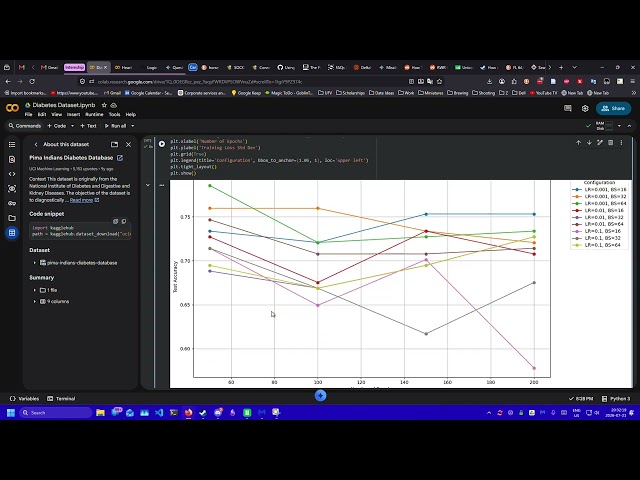
Task: Move the cell down
Action: (589, 142)
